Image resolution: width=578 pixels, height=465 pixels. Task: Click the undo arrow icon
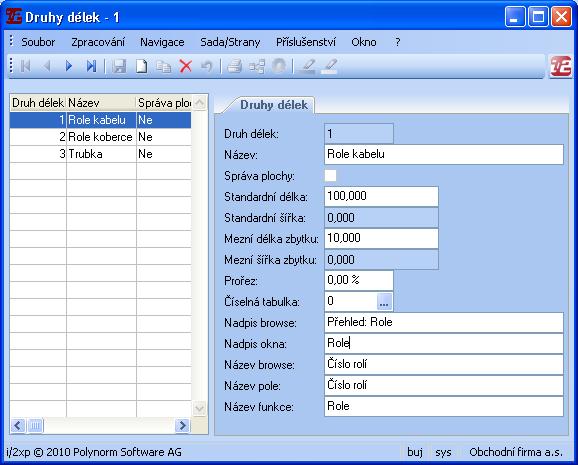click(207, 66)
